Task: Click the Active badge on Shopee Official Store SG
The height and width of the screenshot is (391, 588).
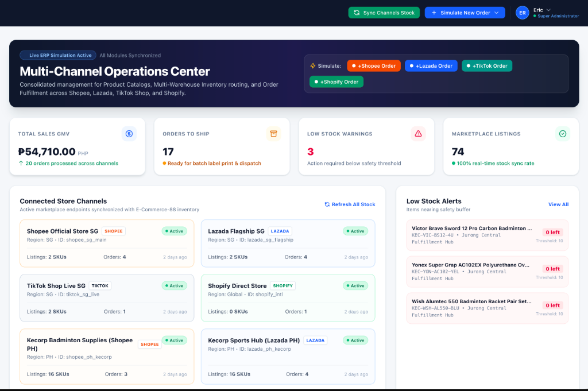Action: coord(175,231)
